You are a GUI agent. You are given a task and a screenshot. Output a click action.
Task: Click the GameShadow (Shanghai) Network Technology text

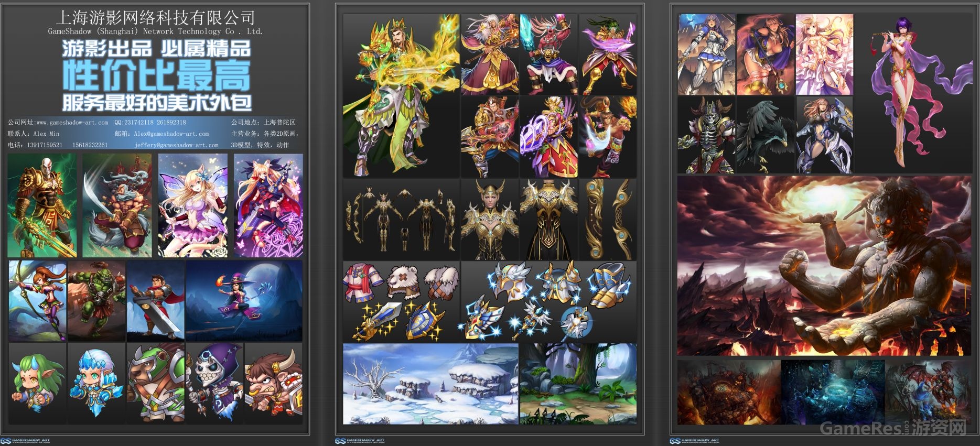pos(155,31)
